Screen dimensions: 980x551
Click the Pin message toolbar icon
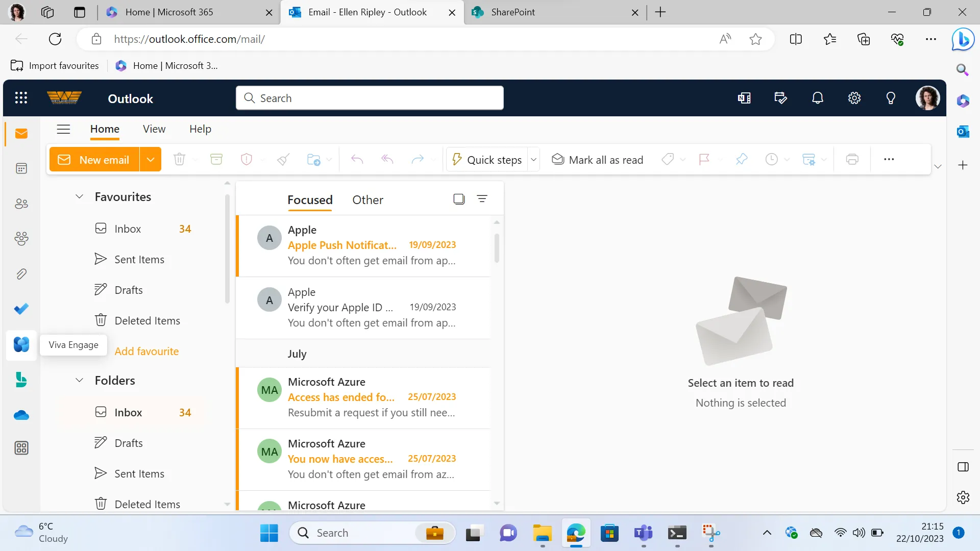pyautogui.click(x=742, y=160)
